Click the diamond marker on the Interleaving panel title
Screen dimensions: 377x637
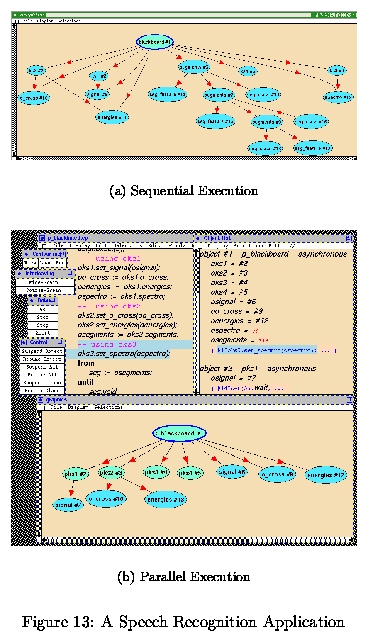point(20,273)
